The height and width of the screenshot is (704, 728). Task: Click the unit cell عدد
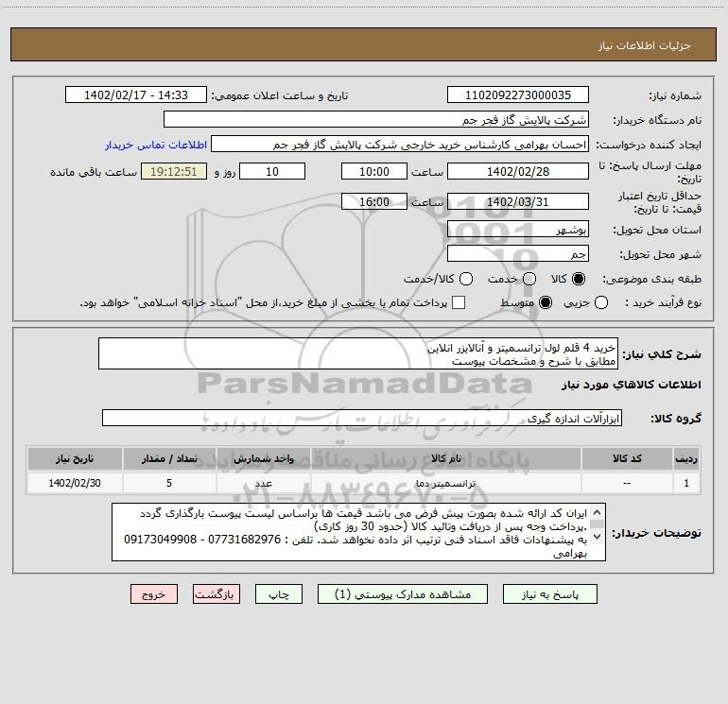(x=263, y=483)
